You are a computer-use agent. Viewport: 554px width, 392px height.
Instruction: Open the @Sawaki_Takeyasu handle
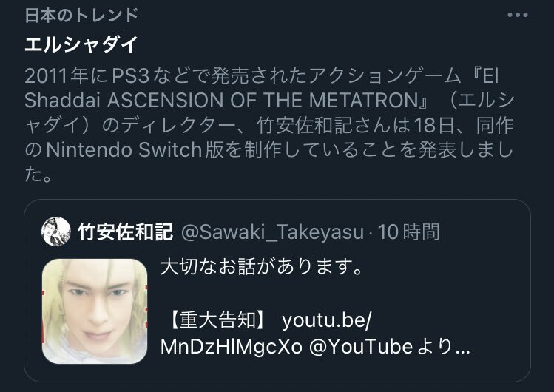[x=272, y=232]
